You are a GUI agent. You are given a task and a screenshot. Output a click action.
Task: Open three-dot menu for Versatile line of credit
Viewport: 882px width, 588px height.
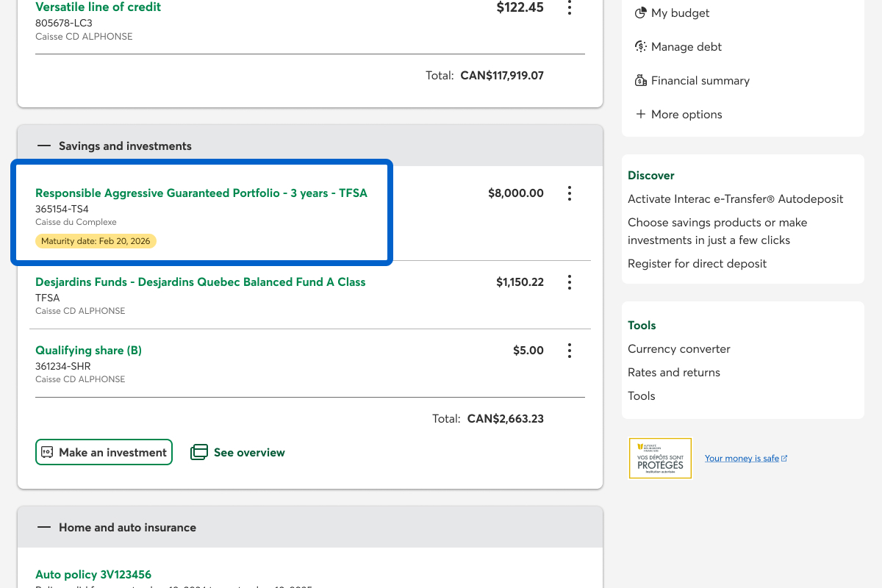pyautogui.click(x=569, y=8)
